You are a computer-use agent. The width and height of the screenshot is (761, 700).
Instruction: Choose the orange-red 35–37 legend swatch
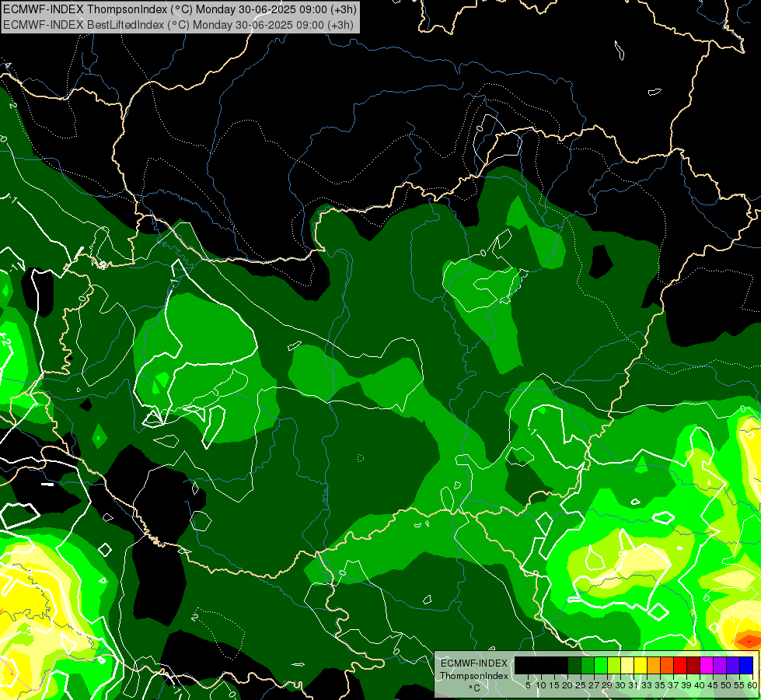667,666
